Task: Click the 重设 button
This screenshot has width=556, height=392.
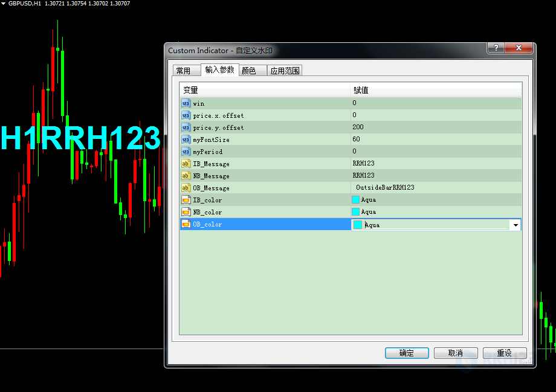Action: [x=504, y=353]
